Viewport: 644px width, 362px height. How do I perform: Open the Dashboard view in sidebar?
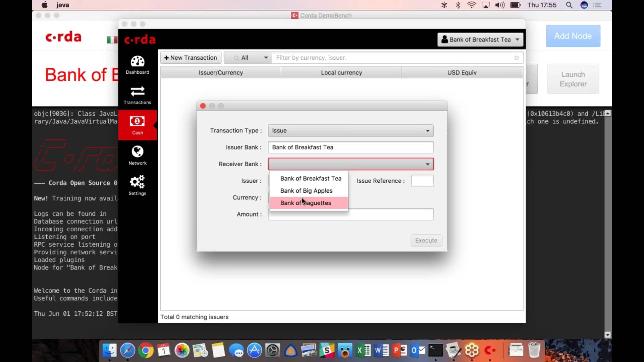(138, 65)
